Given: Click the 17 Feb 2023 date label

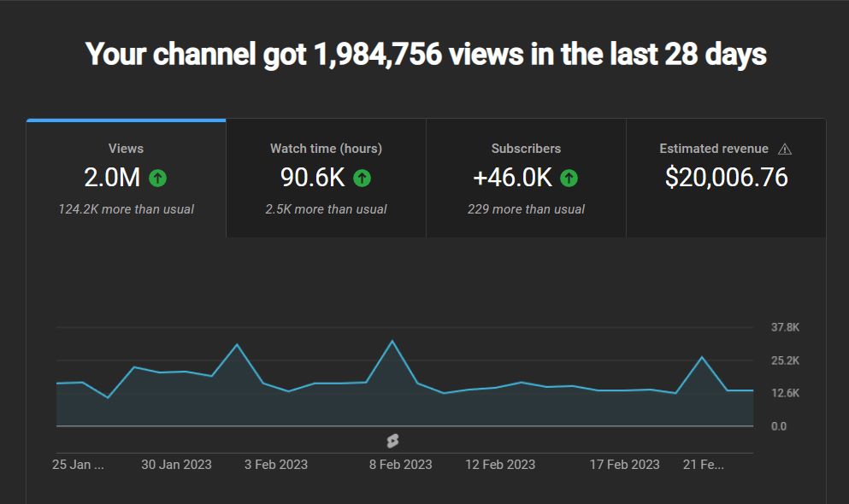Looking at the screenshot, I should click(624, 465).
